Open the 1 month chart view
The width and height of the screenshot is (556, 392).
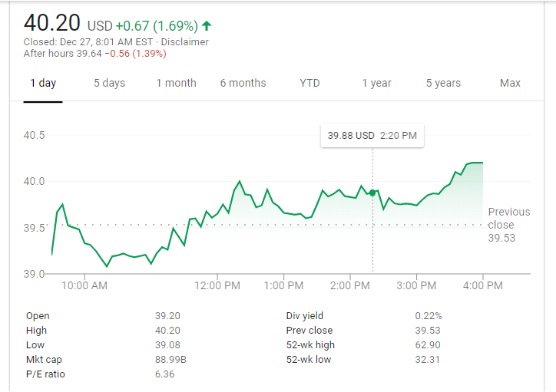(x=176, y=83)
